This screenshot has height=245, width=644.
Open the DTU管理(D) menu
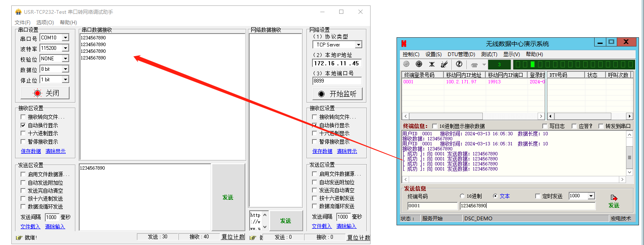point(461,54)
